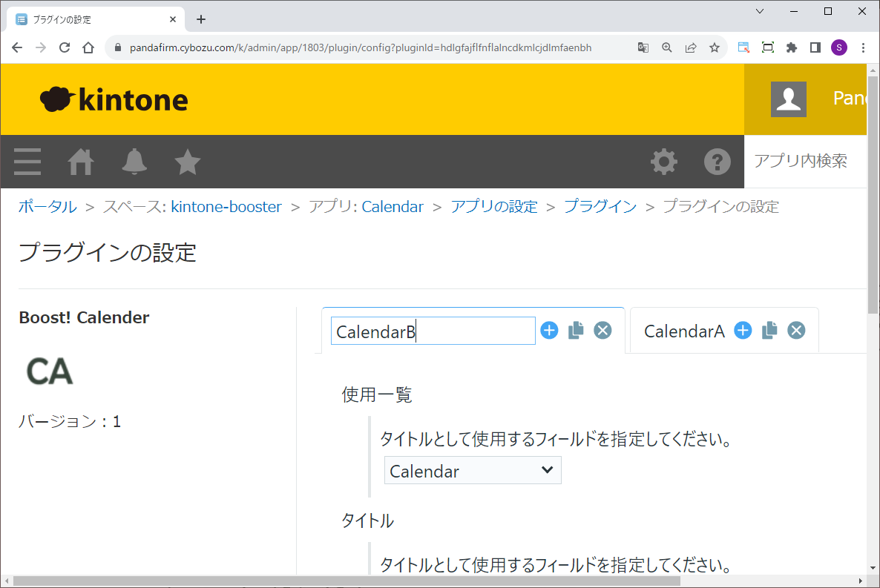Click the アプリ内検索 search box
The height and width of the screenshot is (588, 880).
805,162
